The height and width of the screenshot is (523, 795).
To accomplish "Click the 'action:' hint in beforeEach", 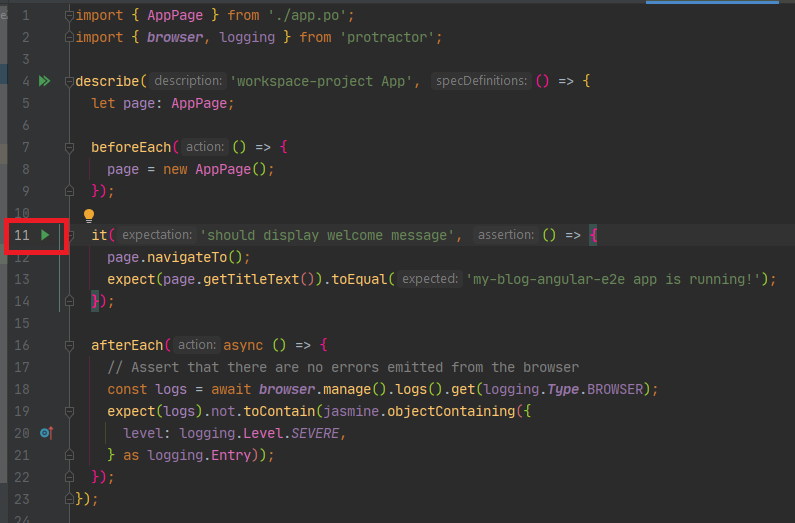I will pyautogui.click(x=205, y=147).
